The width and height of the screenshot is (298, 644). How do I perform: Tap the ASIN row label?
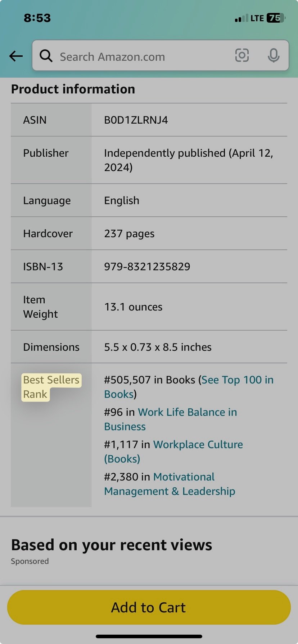pyautogui.click(x=35, y=120)
